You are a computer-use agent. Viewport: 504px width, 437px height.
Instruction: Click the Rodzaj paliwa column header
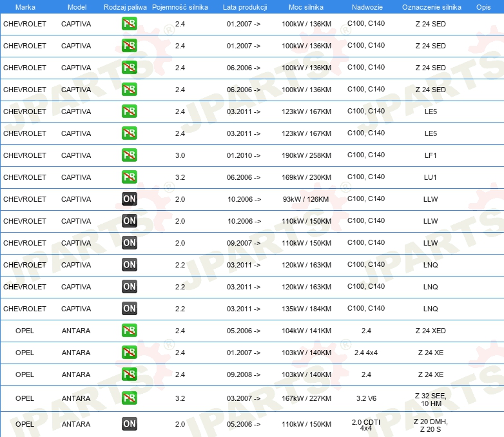click(x=125, y=6)
